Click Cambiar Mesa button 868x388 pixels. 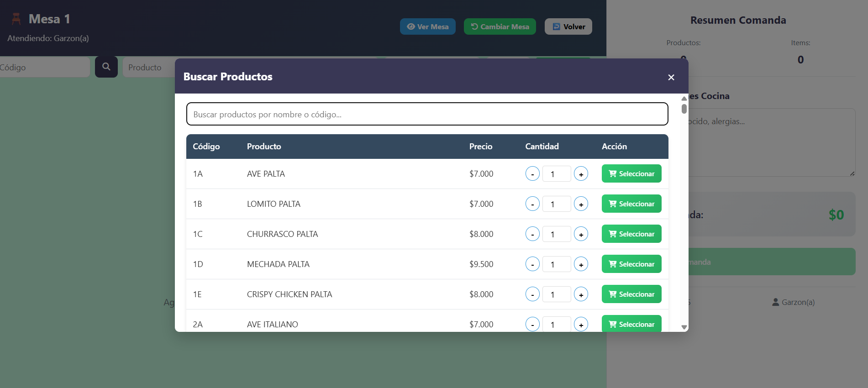coord(500,26)
